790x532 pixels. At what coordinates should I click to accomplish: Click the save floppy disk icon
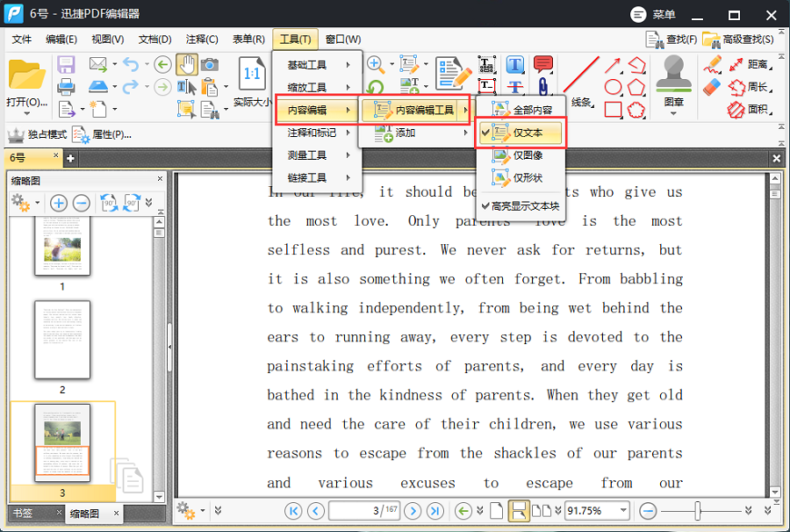66,65
